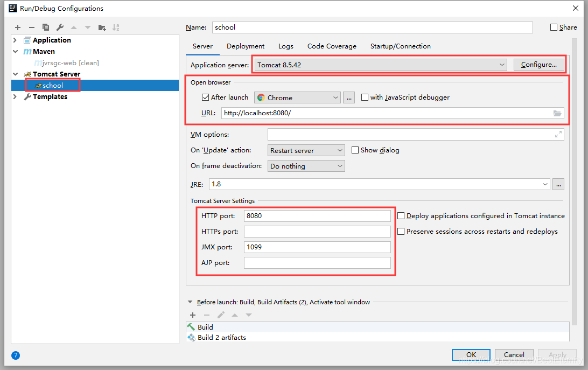This screenshot has width=588, height=370.
Task: Copy the selected configuration
Action: pos(46,27)
